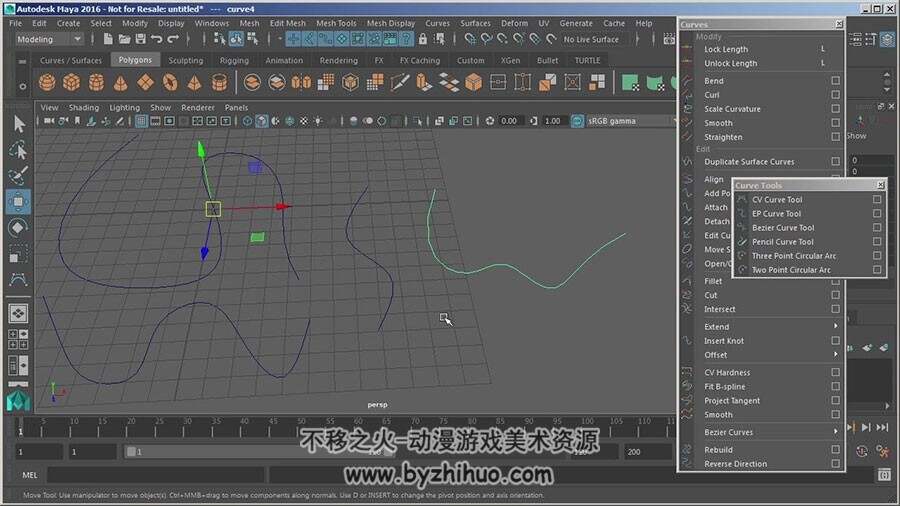Open Straighten options box
This screenshot has width=900, height=506.
tap(835, 137)
